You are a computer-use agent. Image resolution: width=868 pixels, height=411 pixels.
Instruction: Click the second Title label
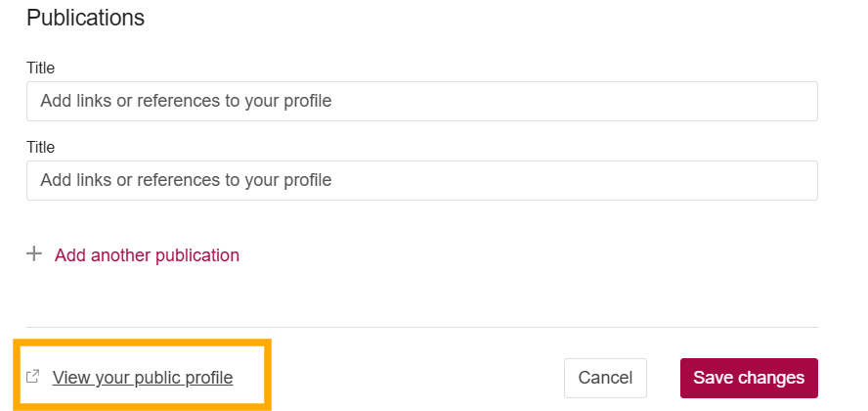pyautogui.click(x=41, y=148)
